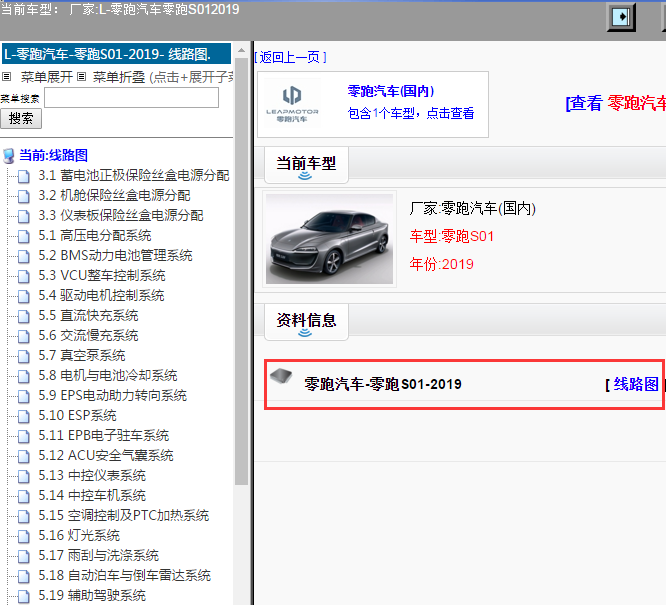Open 5.12 ACU安全气囊系统 entry
The height and width of the screenshot is (605, 666).
coord(106,455)
